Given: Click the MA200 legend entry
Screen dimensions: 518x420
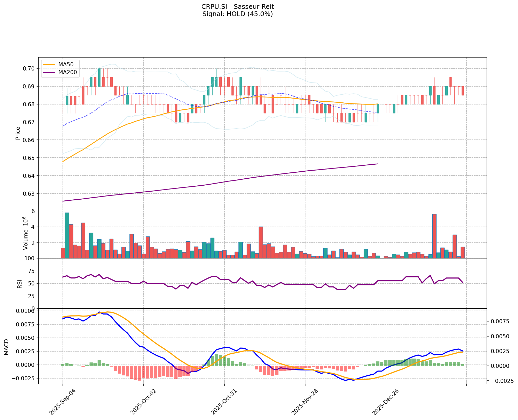Looking at the screenshot, I should pyautogui.click(x=67, y=72).
